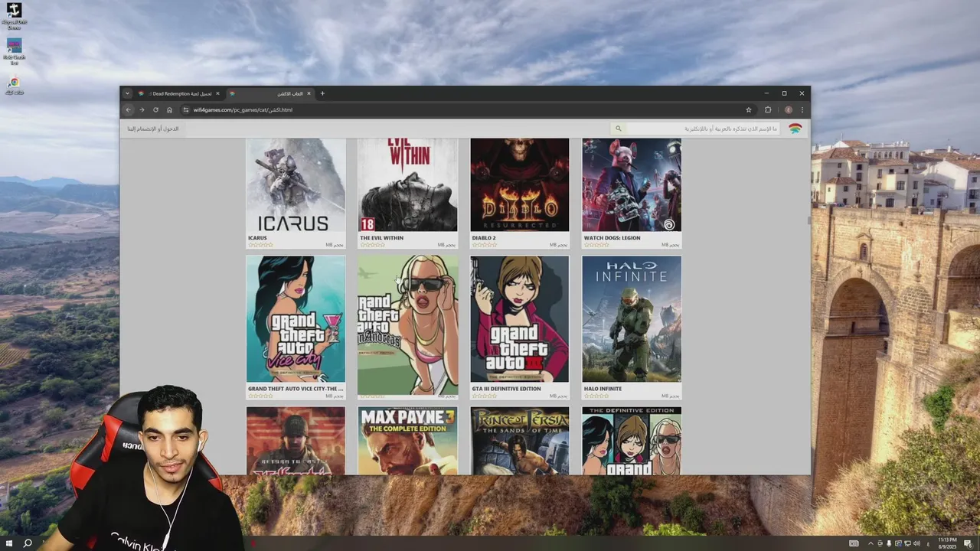Viewport: 980px width, 551px height.
Task: View site information icon beside the URL
Action: (185, 109)
